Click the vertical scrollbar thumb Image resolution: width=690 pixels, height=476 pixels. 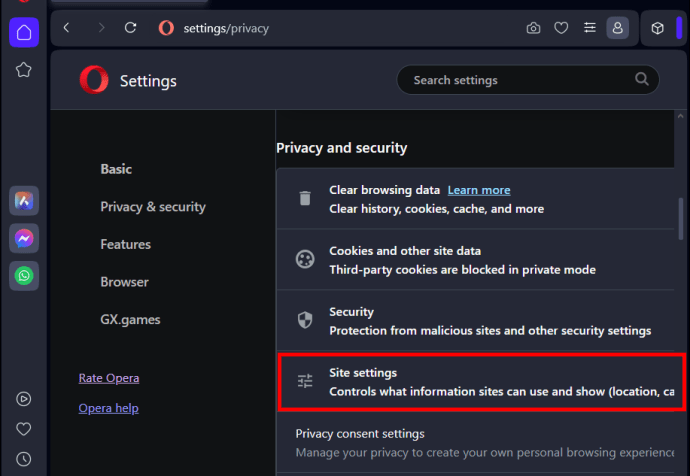(681, 219)
